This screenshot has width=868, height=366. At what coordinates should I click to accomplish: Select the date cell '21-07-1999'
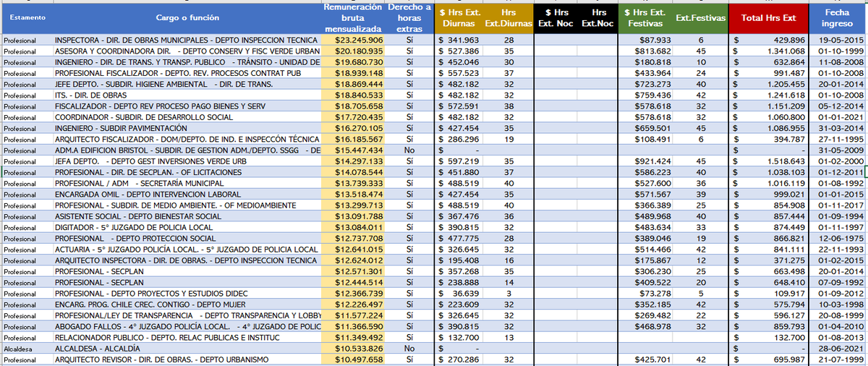coord(837,359)
